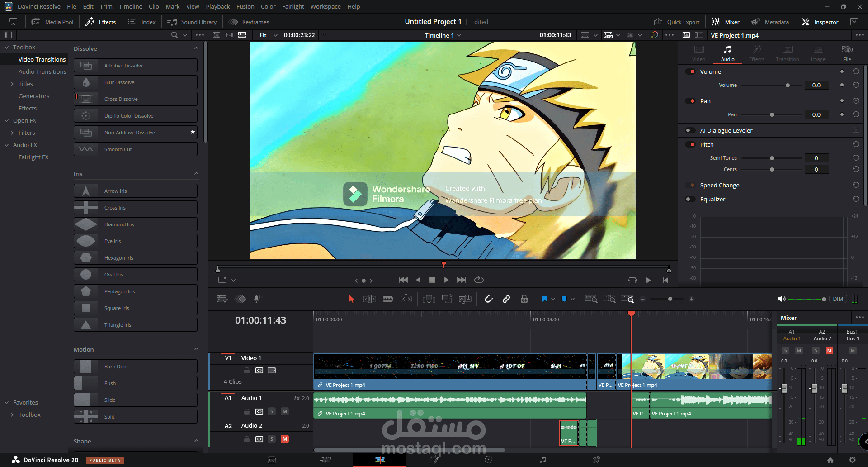Open the Timeline 1 name dropdown

[x=443, y=35]
